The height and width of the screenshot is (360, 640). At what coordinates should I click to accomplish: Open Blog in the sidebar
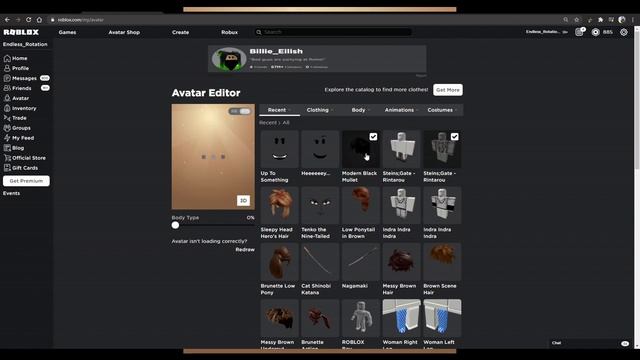pyautogui.click(x=14, y=148)
